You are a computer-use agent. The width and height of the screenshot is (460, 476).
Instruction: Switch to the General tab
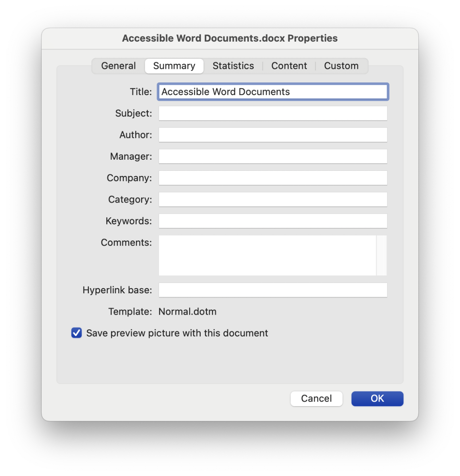[x=118, y=66]
